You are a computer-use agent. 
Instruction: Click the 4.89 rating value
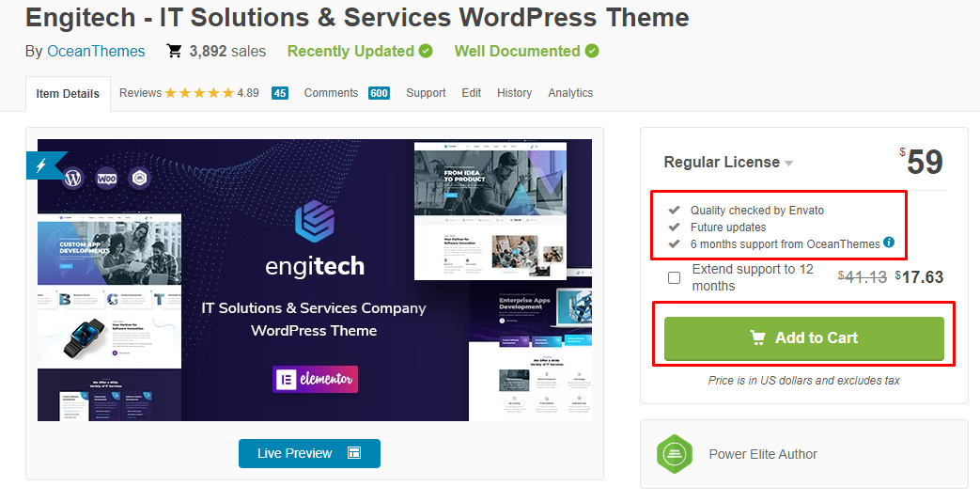[x=248, y=93]
